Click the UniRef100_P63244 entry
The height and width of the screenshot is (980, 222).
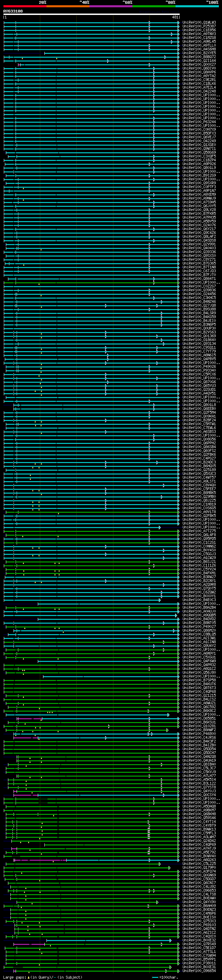(199, 122)
